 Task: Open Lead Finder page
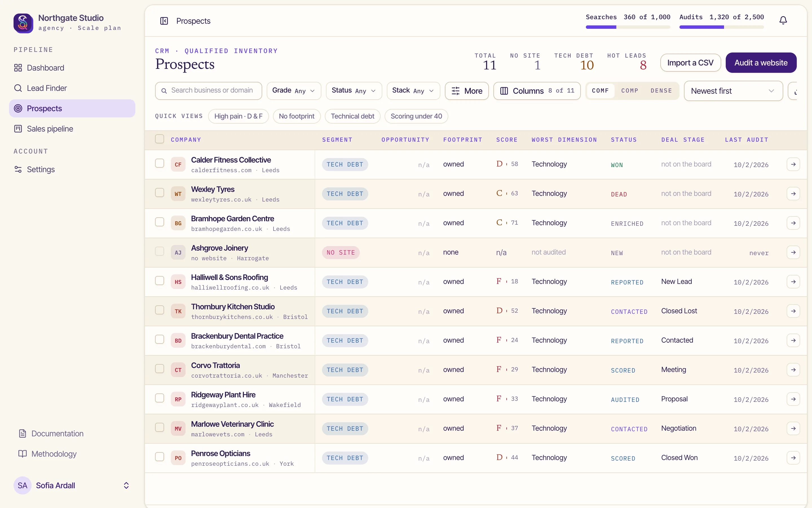pyautogui.click(x=72, y=88)
